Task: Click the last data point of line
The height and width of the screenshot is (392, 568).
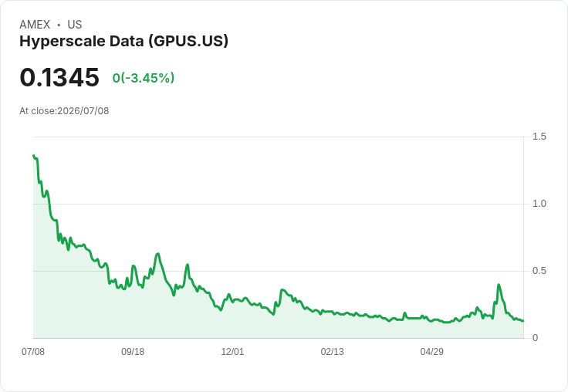Action: tap(522, 321)
